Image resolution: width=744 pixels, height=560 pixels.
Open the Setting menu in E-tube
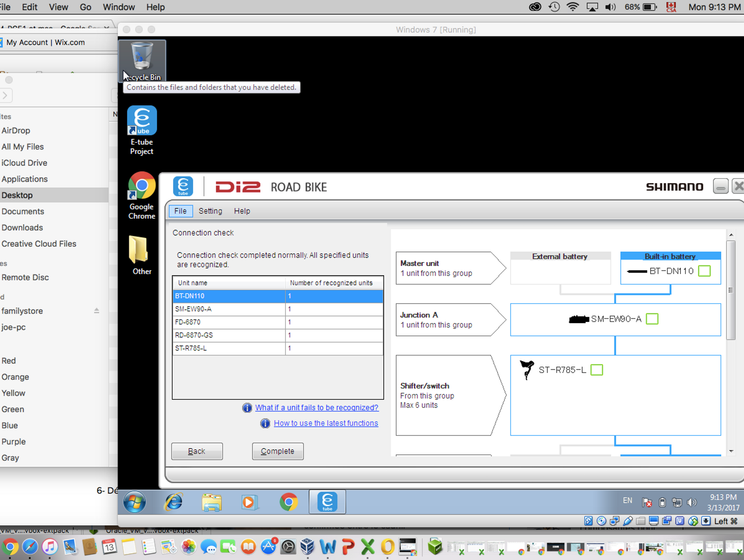point(210,211)
